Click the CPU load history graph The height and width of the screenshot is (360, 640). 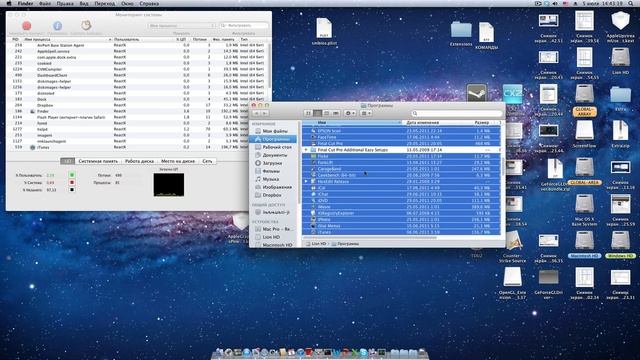coord(169,184)
